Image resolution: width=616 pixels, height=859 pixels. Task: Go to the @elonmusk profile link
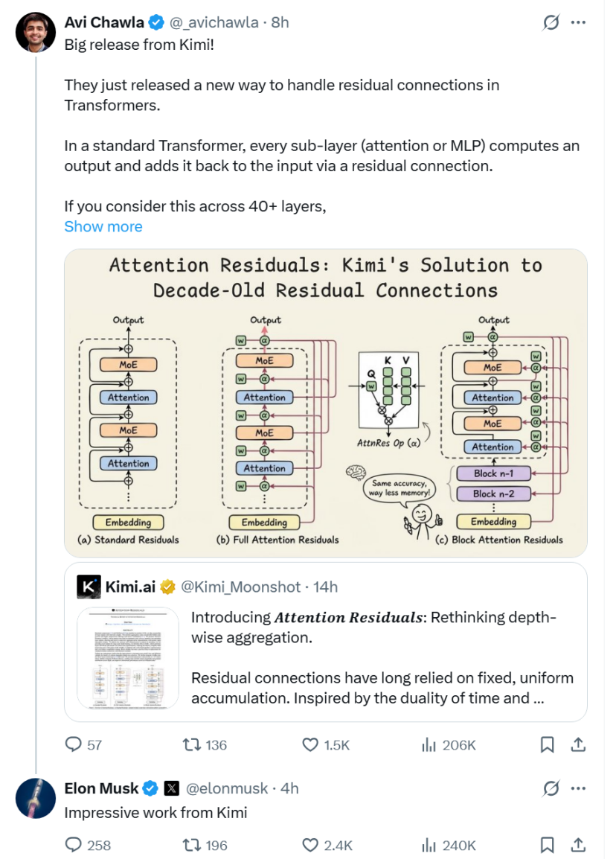pos(227,788)
